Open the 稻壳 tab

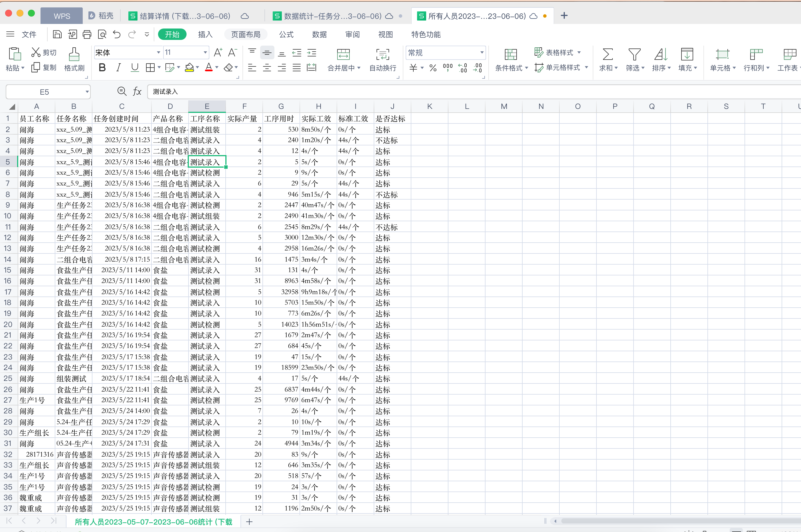(x=101, y=16)
